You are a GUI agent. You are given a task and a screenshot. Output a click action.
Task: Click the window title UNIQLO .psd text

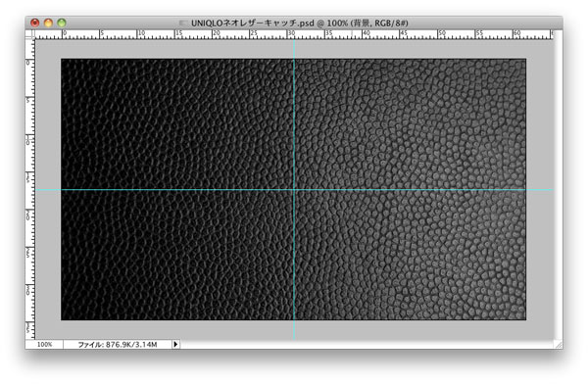299,23
